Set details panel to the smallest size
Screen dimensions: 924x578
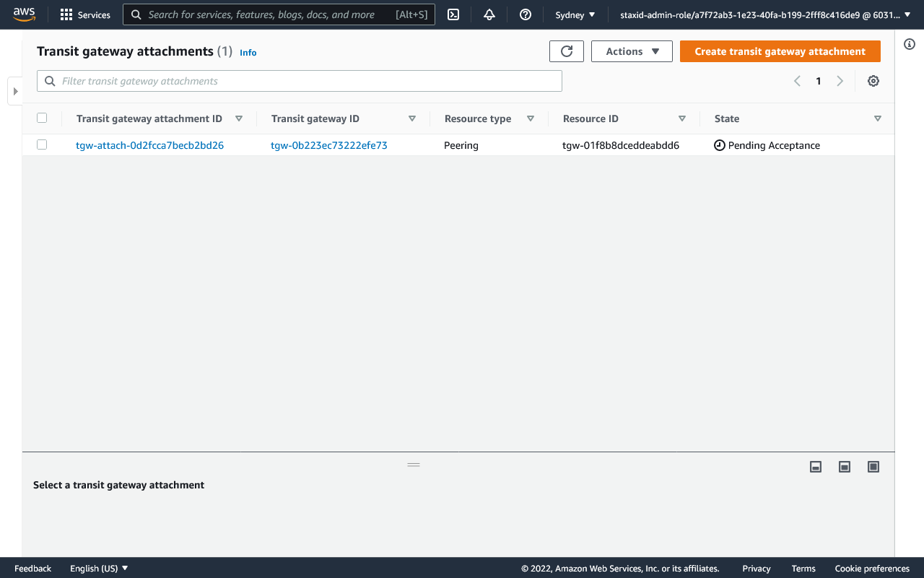816,467
